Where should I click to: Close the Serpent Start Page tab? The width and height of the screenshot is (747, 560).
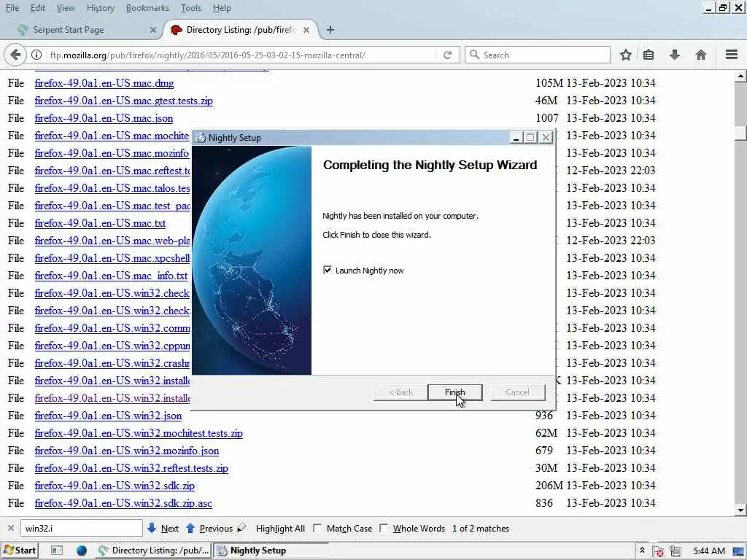click(x=153, y=30)
